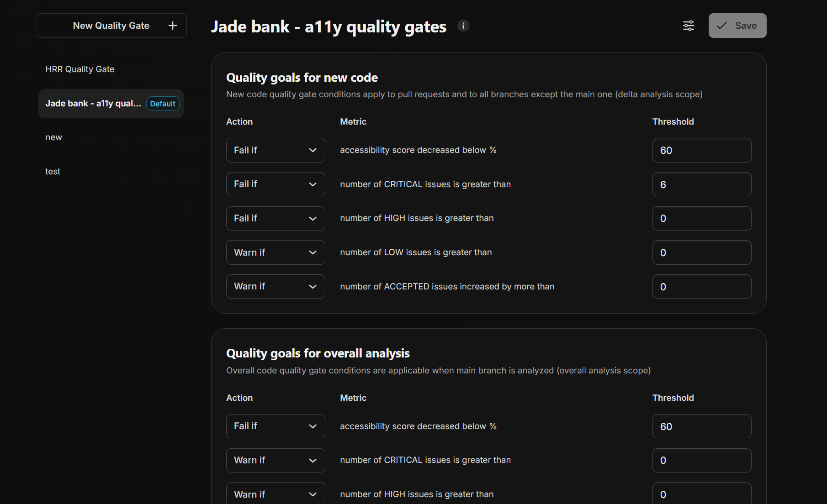The height and width of the screenshot is (504, 827).
Task: Open the Fail if dropdown under overall analysis
Action: pyautogui.click(x=275, y=426)
